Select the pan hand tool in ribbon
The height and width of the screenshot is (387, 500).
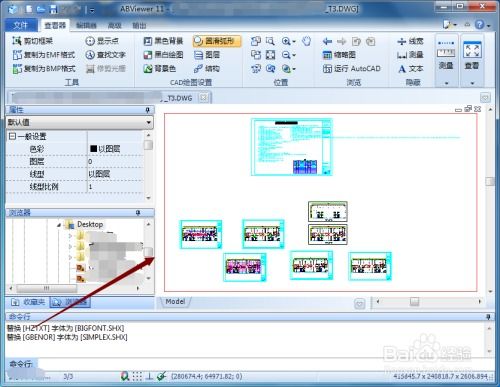(306, 41)
